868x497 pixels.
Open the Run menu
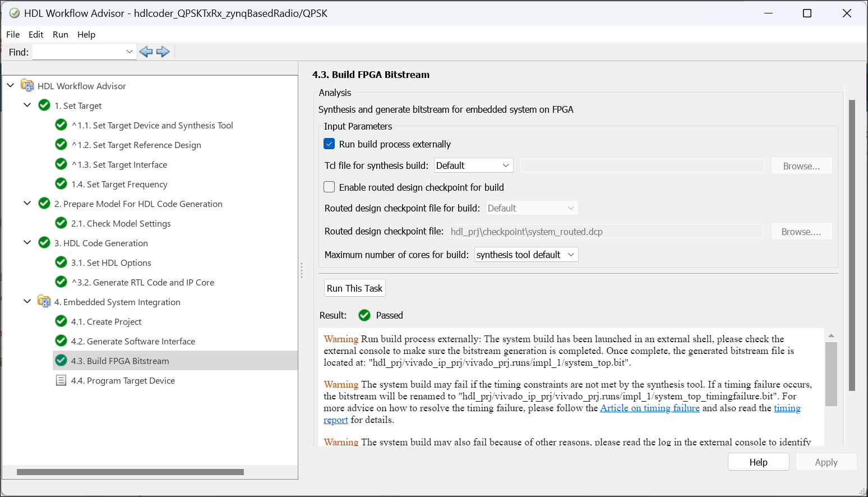(x=61, y=35)
